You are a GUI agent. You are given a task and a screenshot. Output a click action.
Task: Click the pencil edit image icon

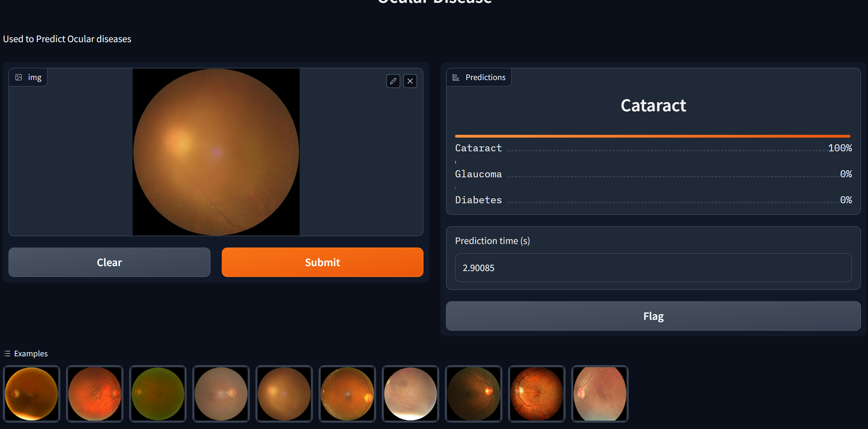(x=393, y=81)
